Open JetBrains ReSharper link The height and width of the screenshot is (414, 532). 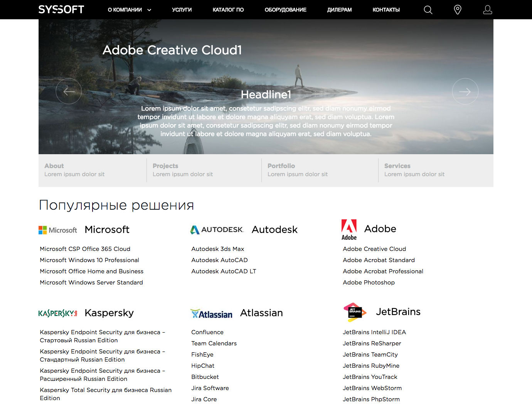tap(372, 343)
